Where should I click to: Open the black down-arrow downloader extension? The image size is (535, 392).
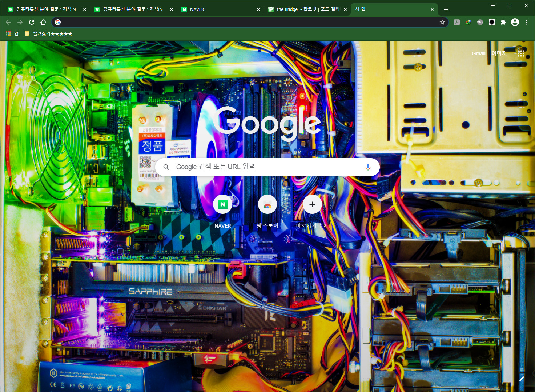tap(492, 22)
